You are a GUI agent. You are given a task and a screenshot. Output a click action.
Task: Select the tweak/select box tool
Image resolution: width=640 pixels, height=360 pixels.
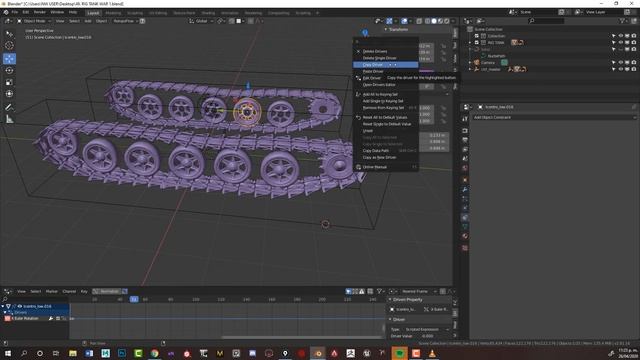(x=9, y=34)
